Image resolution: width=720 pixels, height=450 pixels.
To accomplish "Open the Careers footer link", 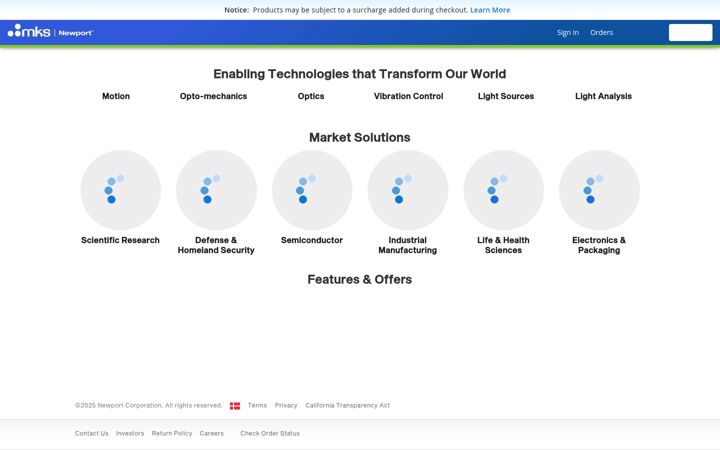I will click(212, 433).
